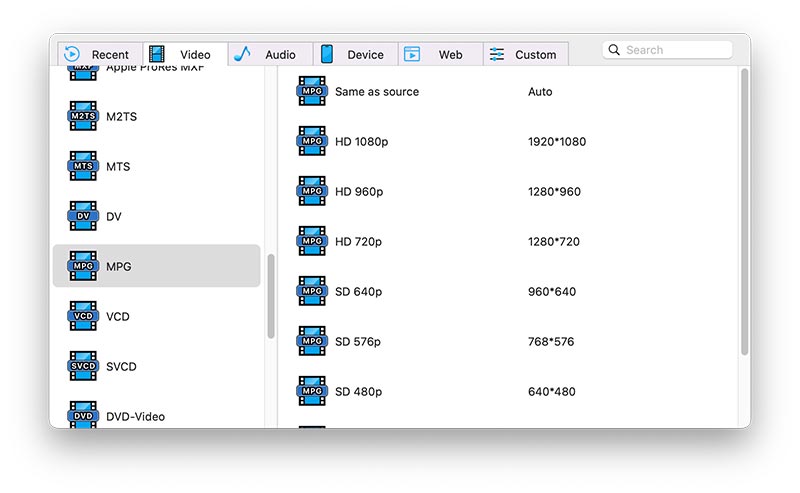This screenshot has height=493, width=800.
Task: Choose the HD 1080p preset
Action: point(361,141)
